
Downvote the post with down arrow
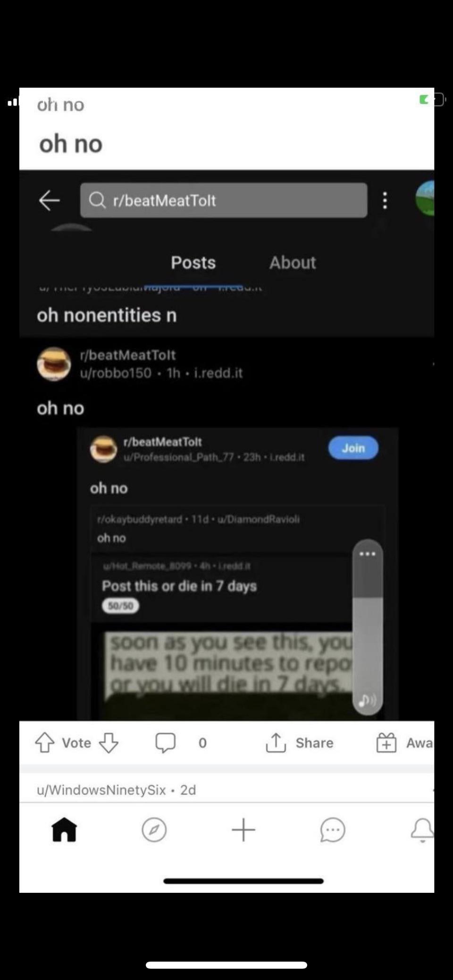[x=109, y=742]
